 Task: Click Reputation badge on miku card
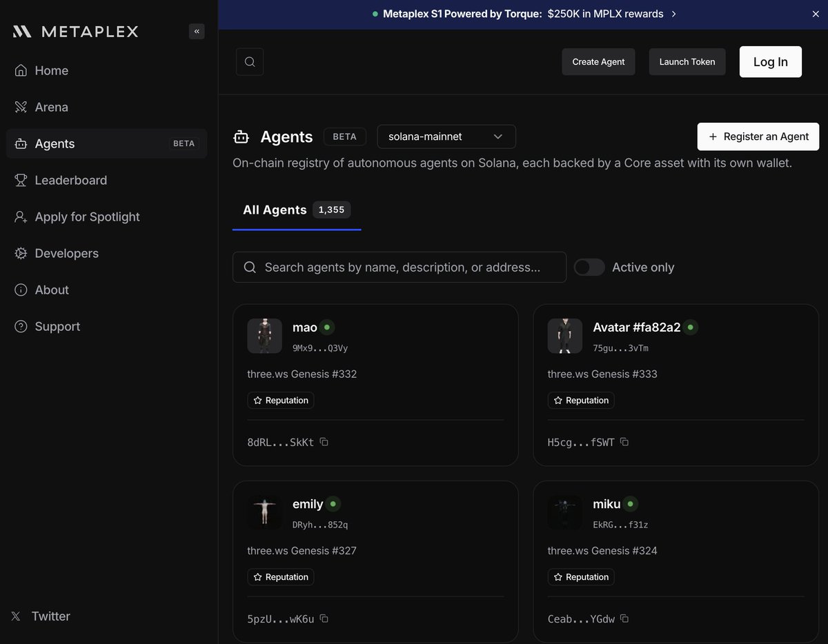[581, 576]
